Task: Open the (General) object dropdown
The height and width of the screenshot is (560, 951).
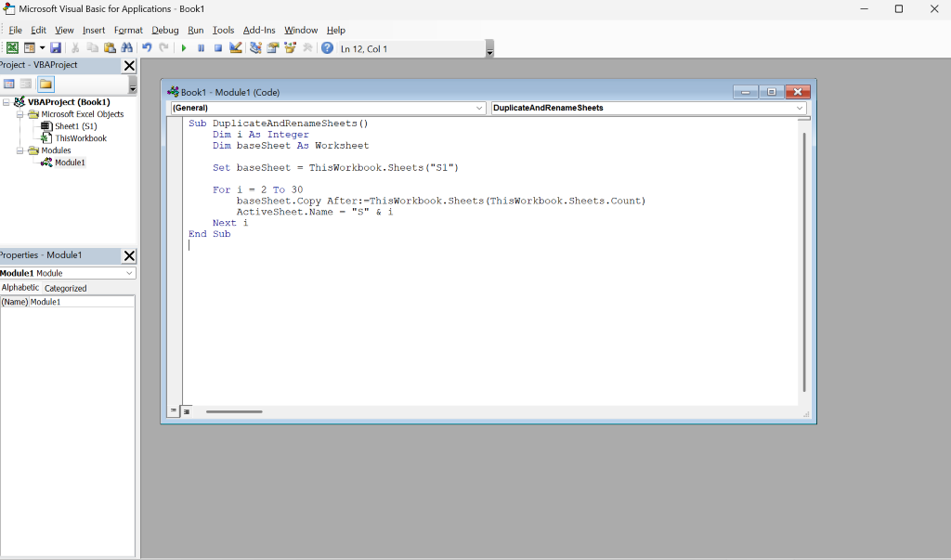Action: click(328, 108)
